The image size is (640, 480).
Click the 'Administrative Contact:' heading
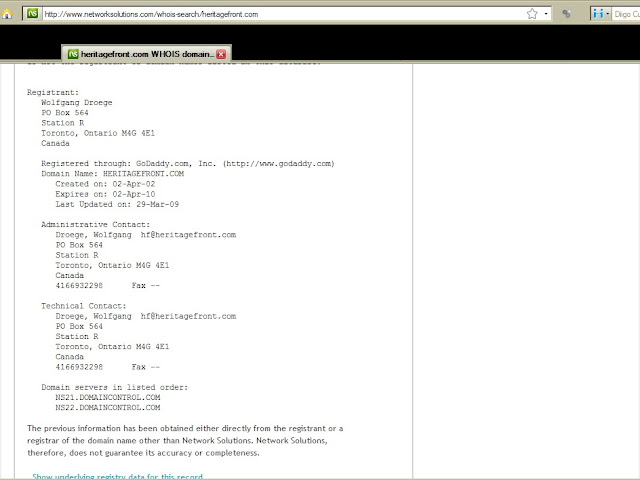pyautogui.click(x=96, y=224)
